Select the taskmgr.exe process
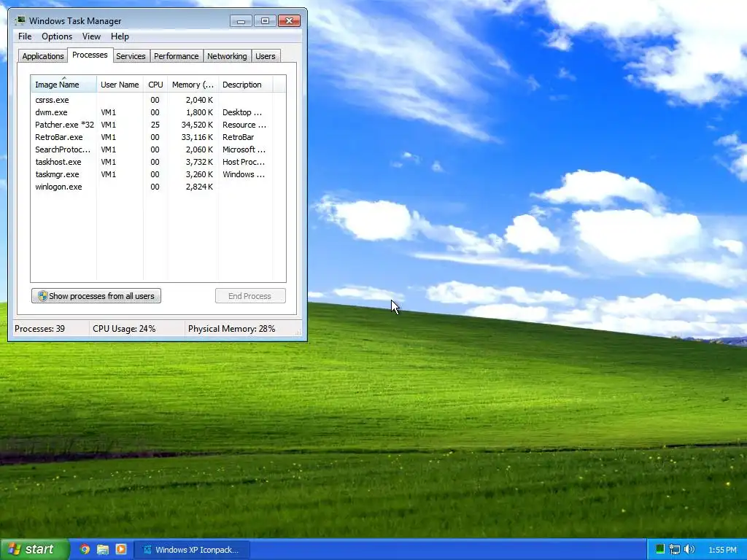 [158, 174]
